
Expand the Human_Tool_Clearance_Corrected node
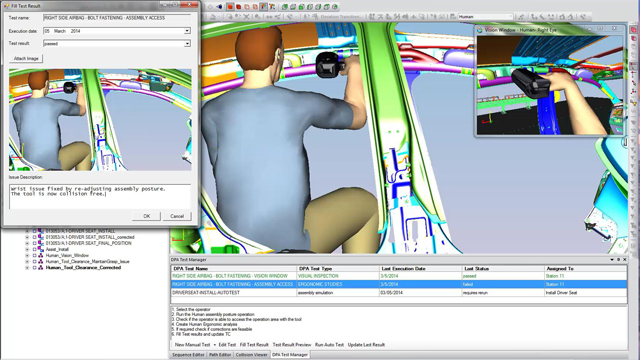click(27, 268)
